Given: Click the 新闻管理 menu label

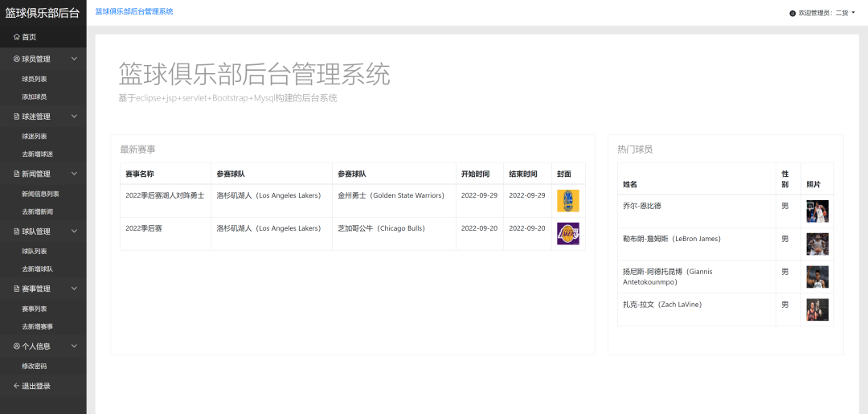Looking at the screenshot, I should pyautogui.click(x=36, y=174).
